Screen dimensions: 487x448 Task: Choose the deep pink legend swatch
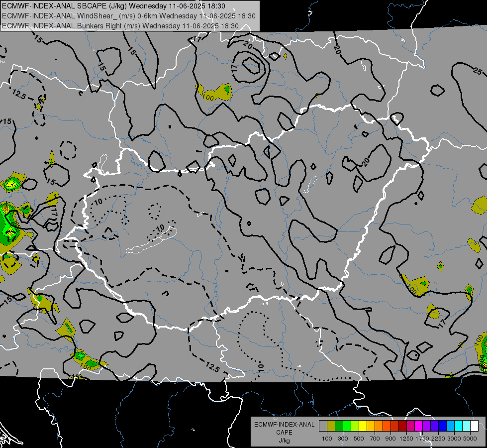click(x=410, y=426)
